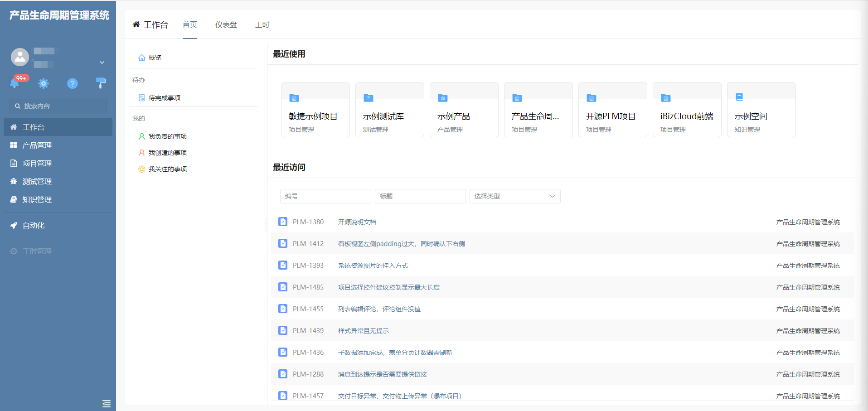
Task: Expand the user account dropdown chevron
Action: [x=102, y=63]
